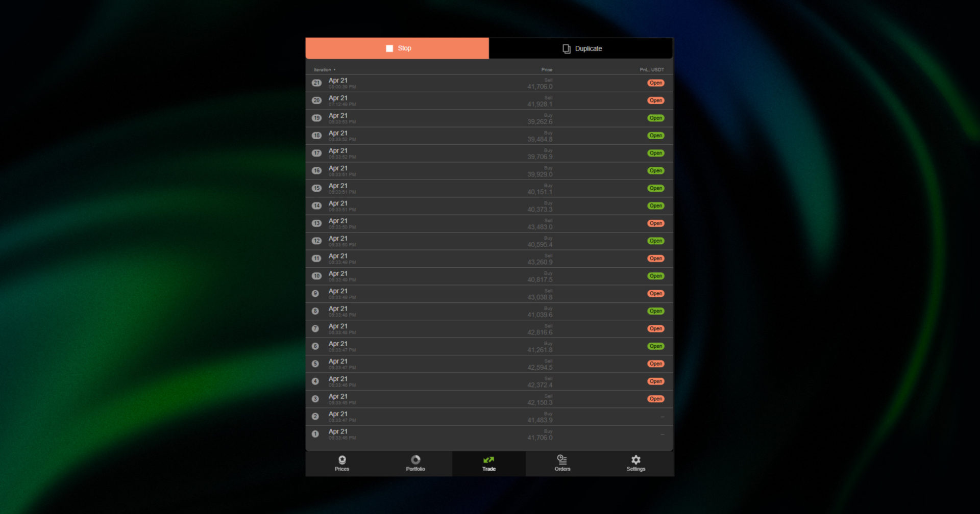Click the iteration 21 number badge

[316, 83]
